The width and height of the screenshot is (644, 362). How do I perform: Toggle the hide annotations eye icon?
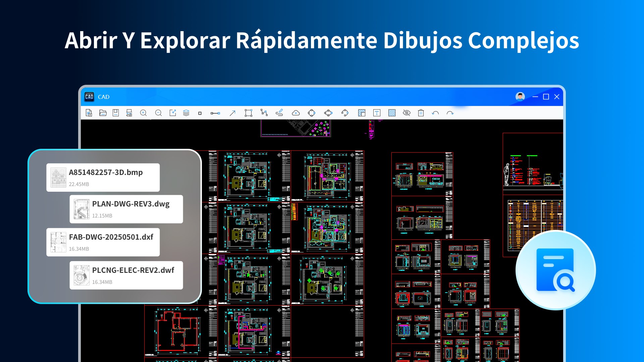pos(407,113)
